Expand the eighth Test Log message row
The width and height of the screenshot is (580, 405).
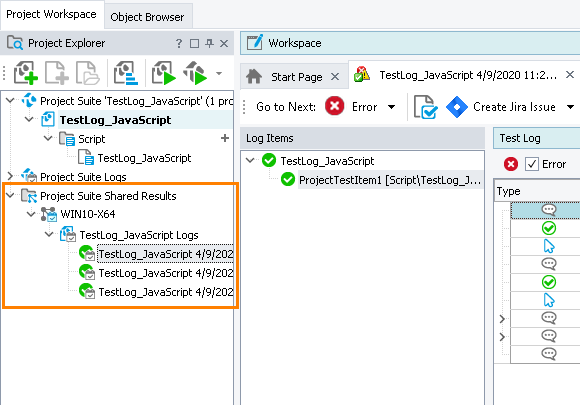click(502, 337)
